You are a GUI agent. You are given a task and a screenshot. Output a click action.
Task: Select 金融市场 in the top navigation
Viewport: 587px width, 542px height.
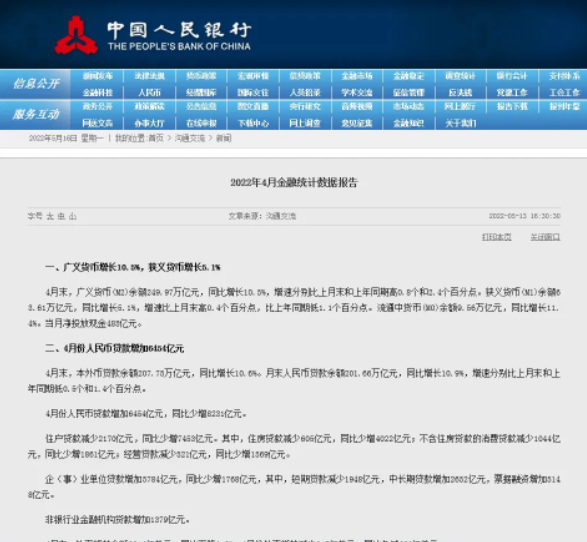(357, 76)
